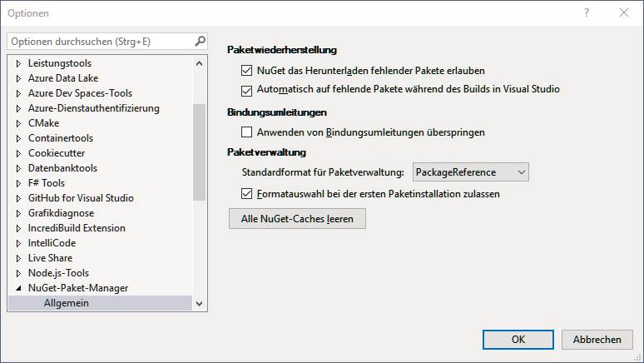
Task: Select the CMake tree item
Action: [43, 123]
